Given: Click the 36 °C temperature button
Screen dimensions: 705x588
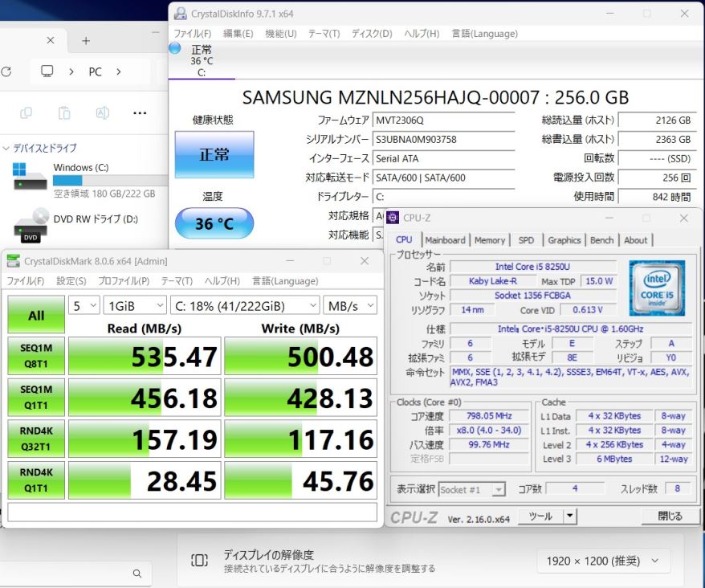Looking at the screenshot, I should pyautogui.click(x=214, y=223).
